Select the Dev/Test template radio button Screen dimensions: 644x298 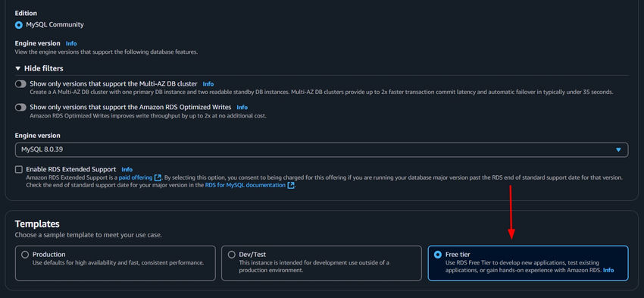coord(232,255)
